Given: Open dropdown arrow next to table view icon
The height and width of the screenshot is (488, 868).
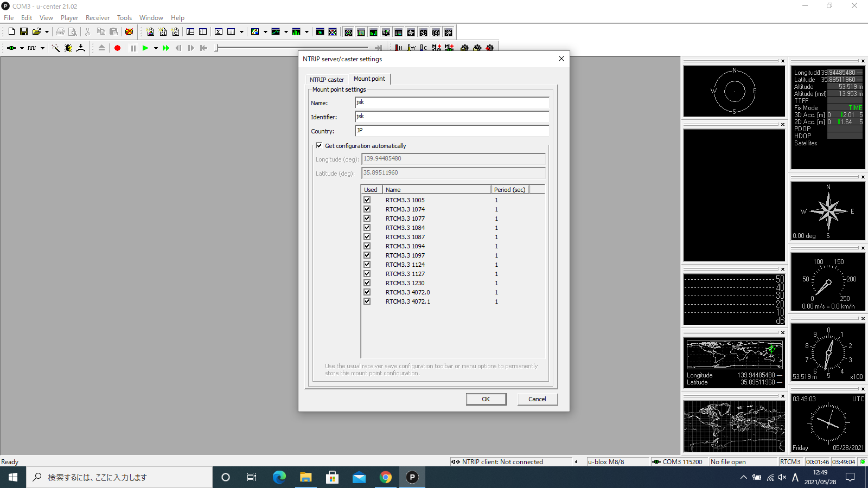Looking at the screenshot, I should [x=241, y=32].
